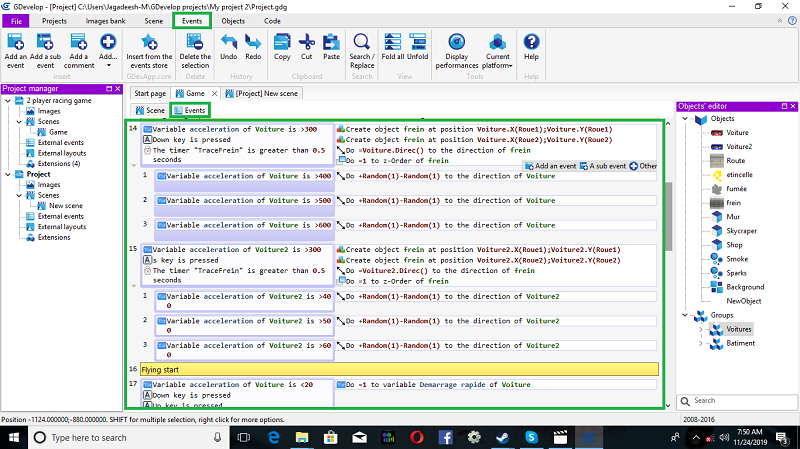The image size is (800, 449).
Task: Expand the Voitures group in Objects editor
Action: tap(699, 328)
